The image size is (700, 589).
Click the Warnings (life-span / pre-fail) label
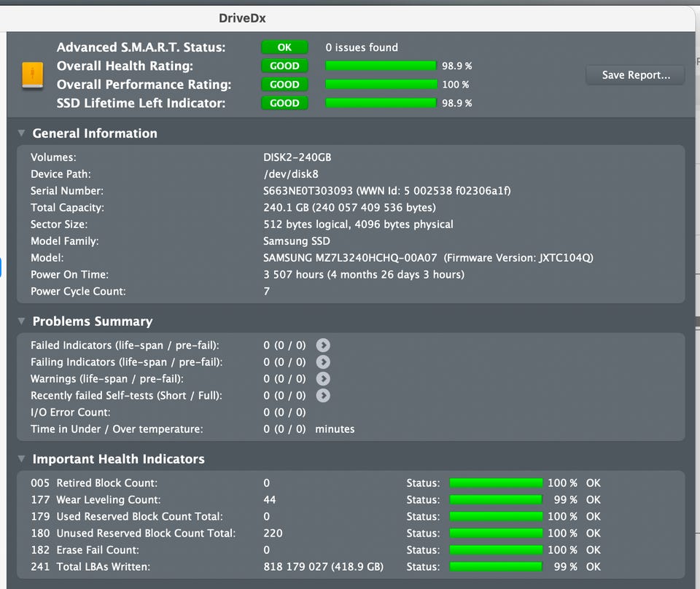pyautogui.click(x=107, y=379)
